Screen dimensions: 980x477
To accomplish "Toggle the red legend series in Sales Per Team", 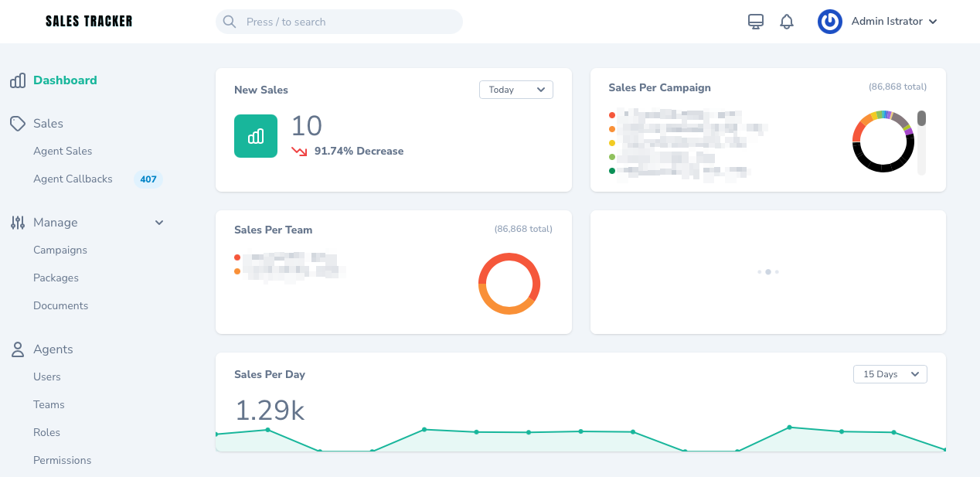I will pos(237,257).
